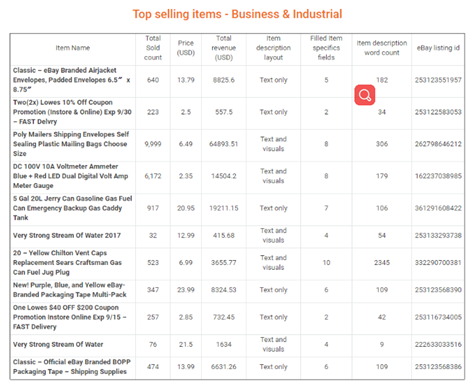Open the 20 Yellow Chilton Vent Caps item
Screen dimensions: 473x387
pos(67,263)
